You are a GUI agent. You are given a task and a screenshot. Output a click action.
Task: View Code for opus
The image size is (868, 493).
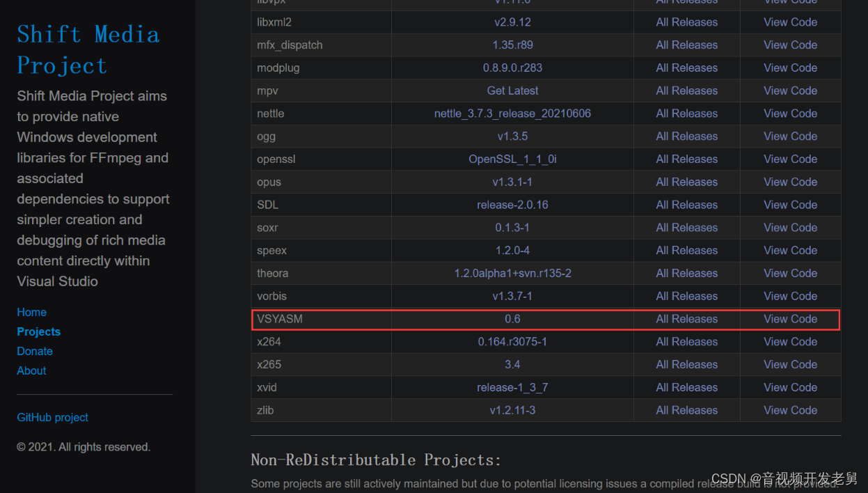click(791, 182)
